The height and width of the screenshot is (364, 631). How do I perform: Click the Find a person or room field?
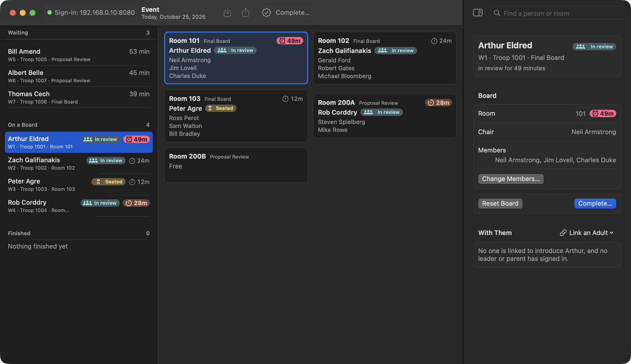(558, 13)
